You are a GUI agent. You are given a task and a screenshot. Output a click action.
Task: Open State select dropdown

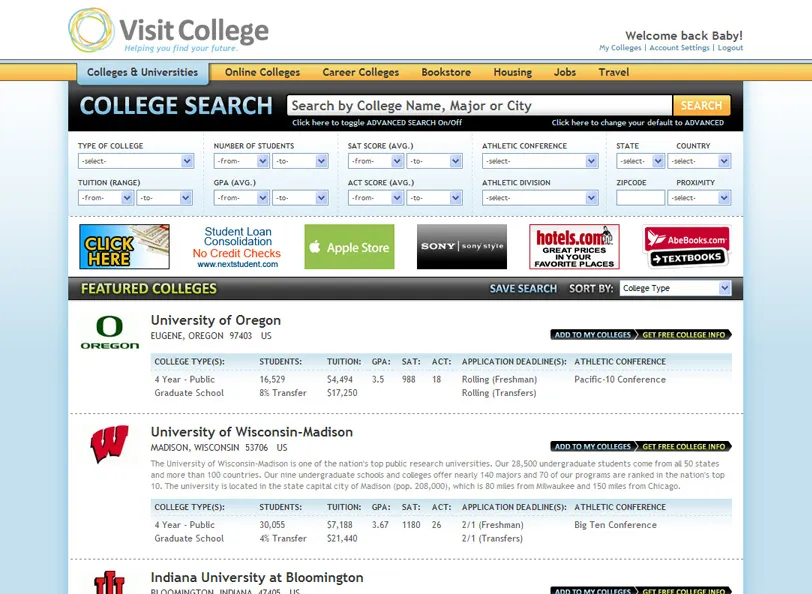(x=641, y=161)
